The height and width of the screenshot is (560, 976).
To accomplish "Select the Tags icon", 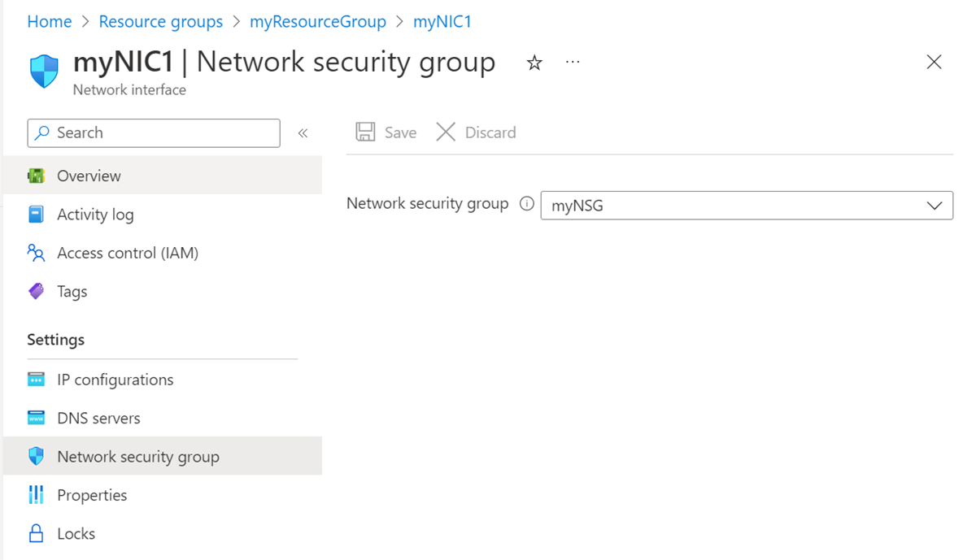I will point(36,291).
